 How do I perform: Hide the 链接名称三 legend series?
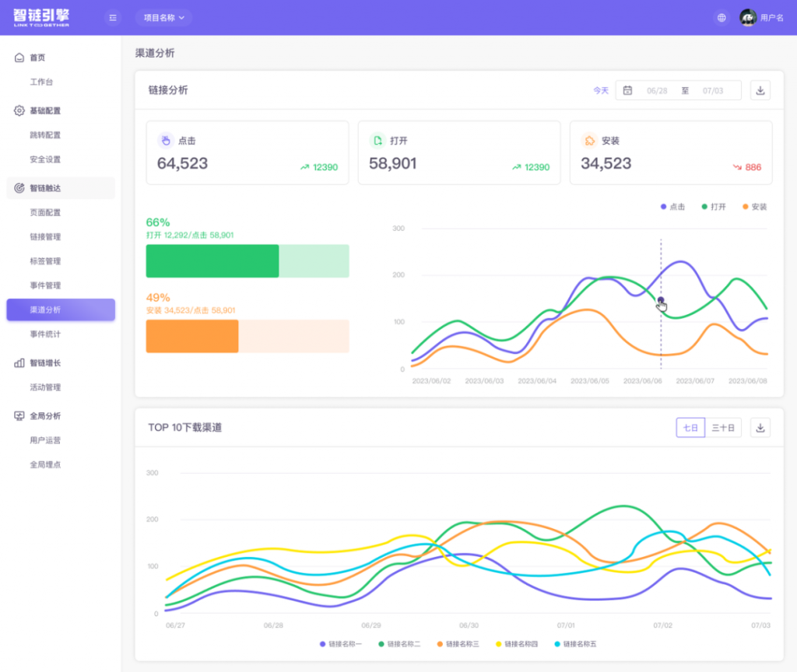(x=458, y=644)
